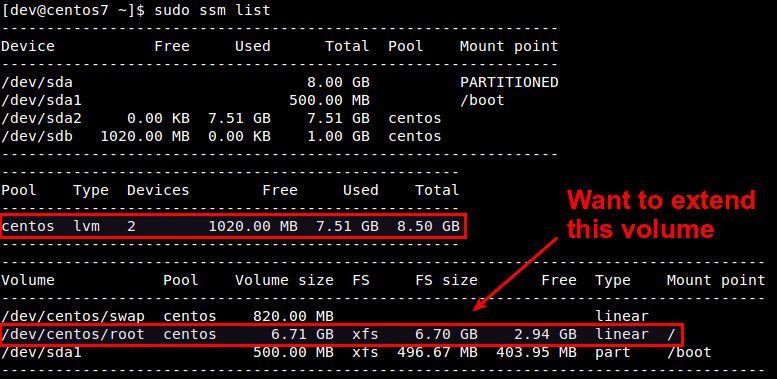Select the '/dev/sda2' device name
777x379 pixels.
click(42, 118)
